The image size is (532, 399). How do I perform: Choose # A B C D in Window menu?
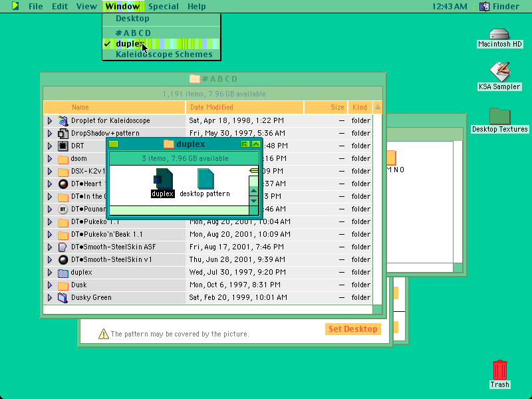[x=162, y=33]
